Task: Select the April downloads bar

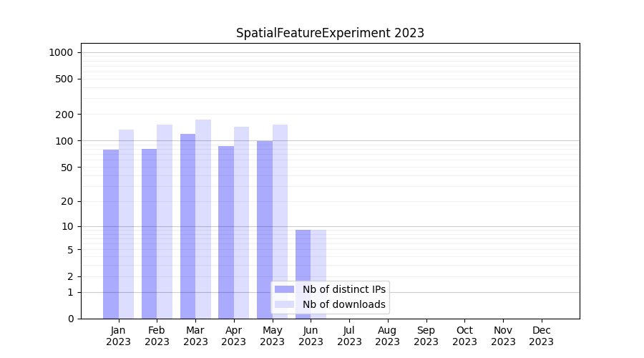Action: (x=241, y=223)
